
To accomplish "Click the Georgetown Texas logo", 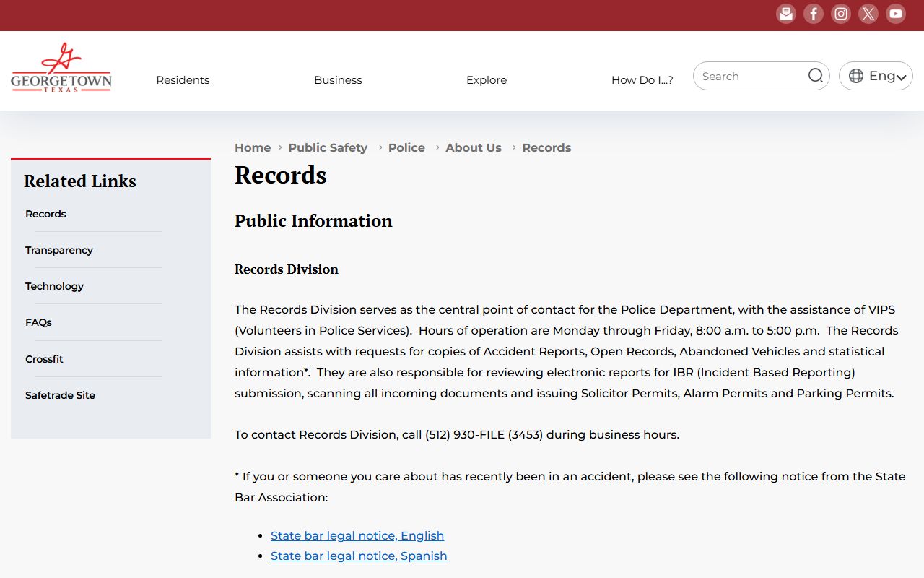I will click(61, 68).
